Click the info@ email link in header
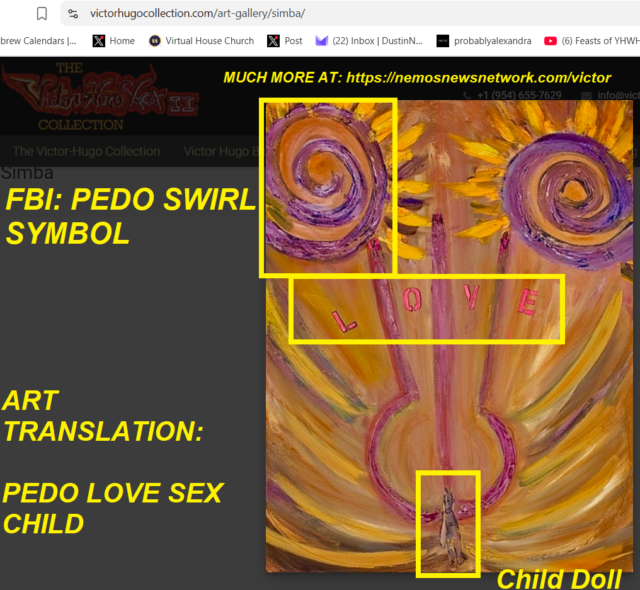640x590 pixels. point(618,95)
